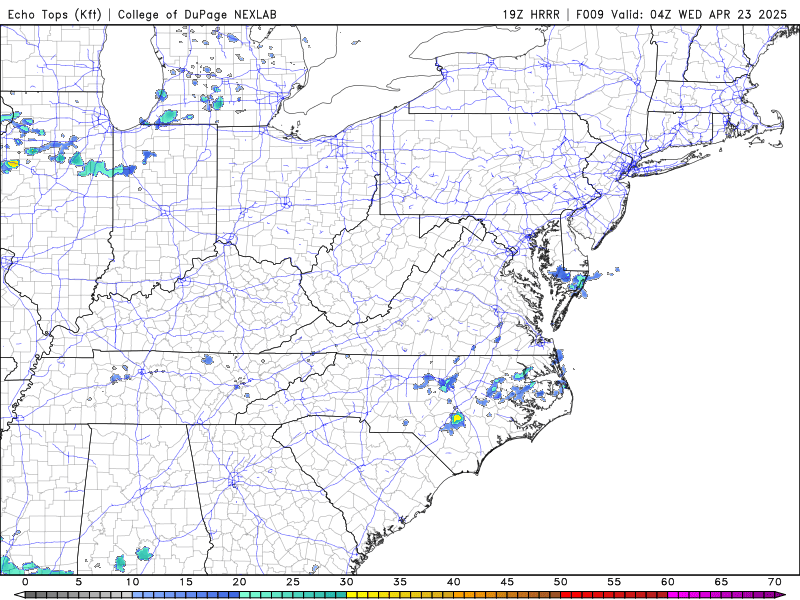Image resolution: width=800 pixels, height=600 pixels.
Task: Click the yellow echo cell at the map's western edge
Action: 12,164
